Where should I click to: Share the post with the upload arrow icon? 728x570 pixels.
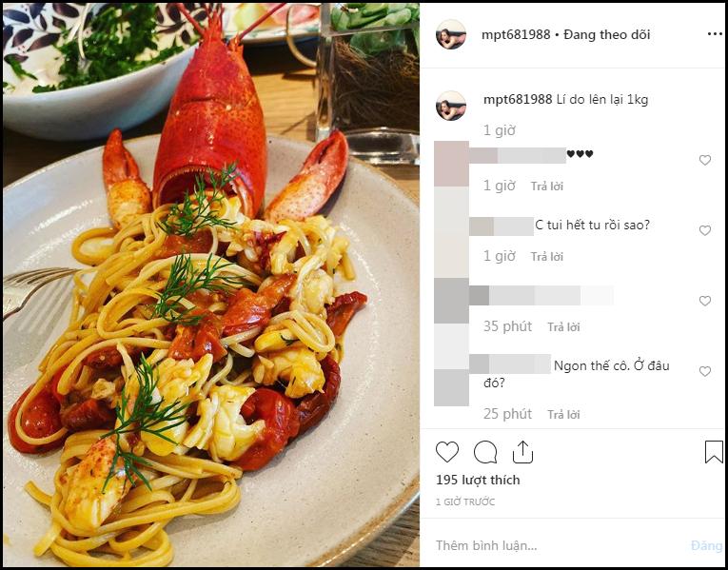click(x=522, y=452)
